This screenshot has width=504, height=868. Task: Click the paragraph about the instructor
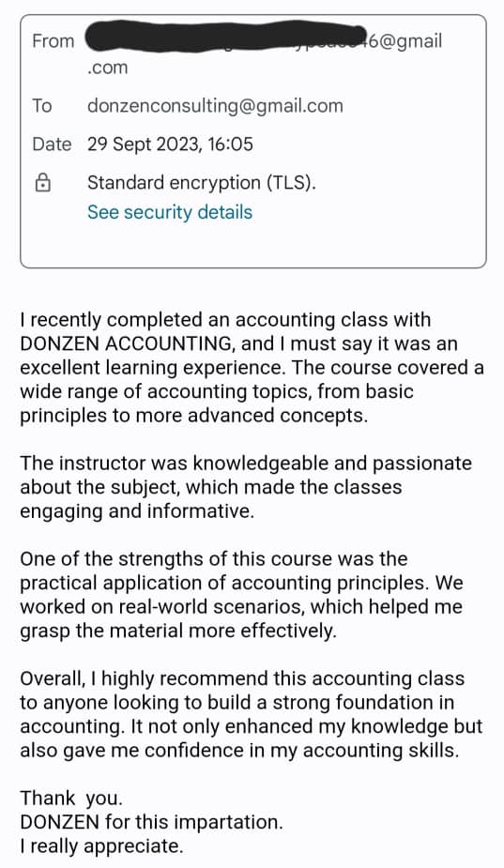[x=246, y=487]
